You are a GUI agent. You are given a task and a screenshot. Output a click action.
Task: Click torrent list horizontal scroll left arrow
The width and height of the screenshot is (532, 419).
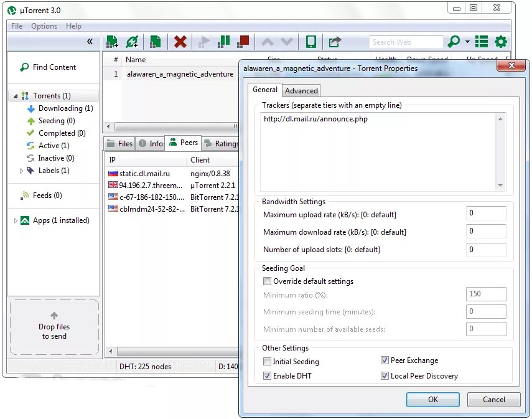(108, 127)
